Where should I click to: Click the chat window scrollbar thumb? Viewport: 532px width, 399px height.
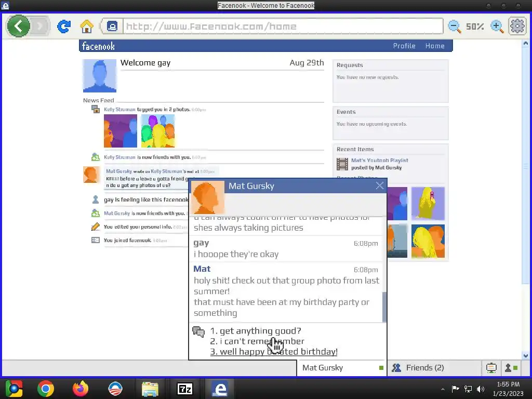pyautogui.click(x=384, y=307)
